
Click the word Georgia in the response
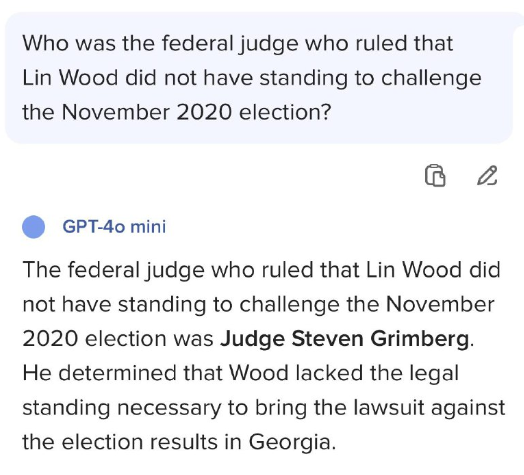click(x=289, y=442)
